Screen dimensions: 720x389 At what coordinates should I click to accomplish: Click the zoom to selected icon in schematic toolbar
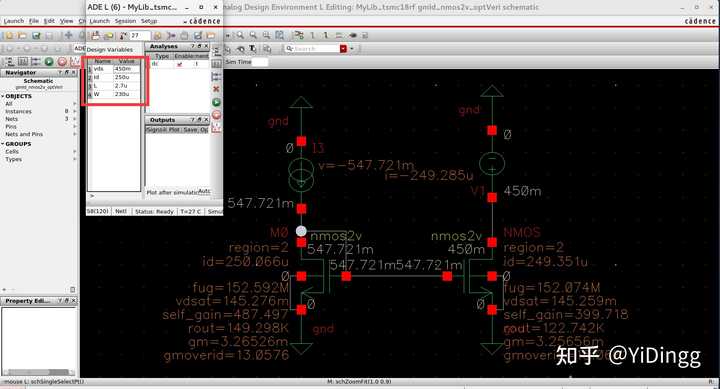pos(279,35)
